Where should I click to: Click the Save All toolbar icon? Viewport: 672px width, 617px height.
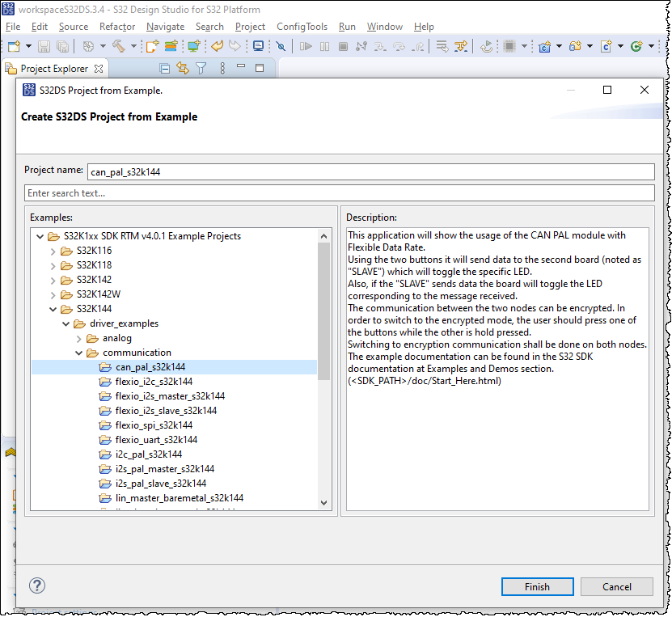click(x=62, y=46)
